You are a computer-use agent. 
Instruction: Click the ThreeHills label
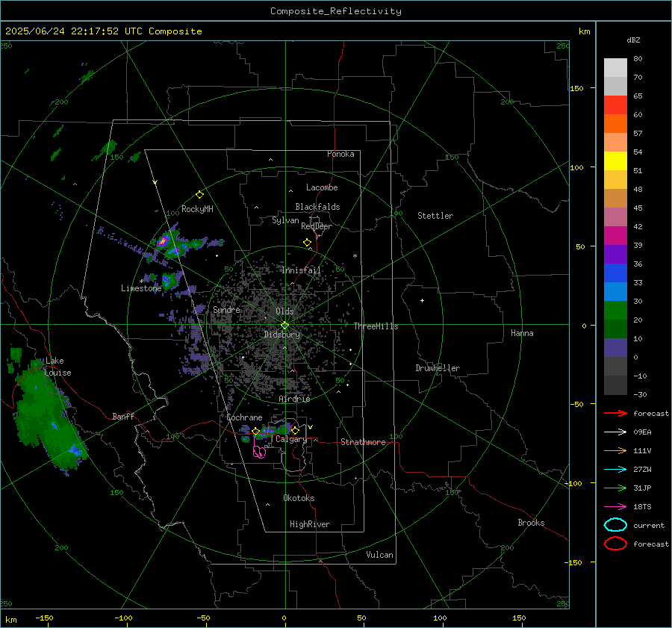click(x=376, y=326)
